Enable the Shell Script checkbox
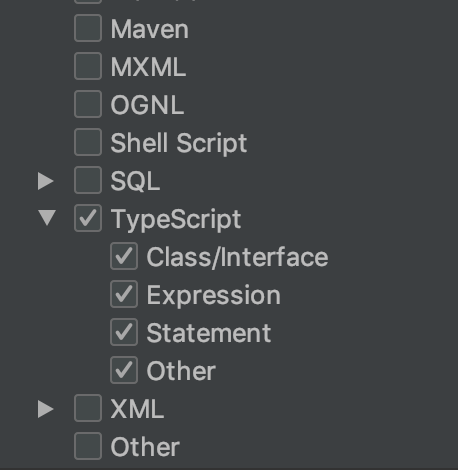 click(88, 142)
